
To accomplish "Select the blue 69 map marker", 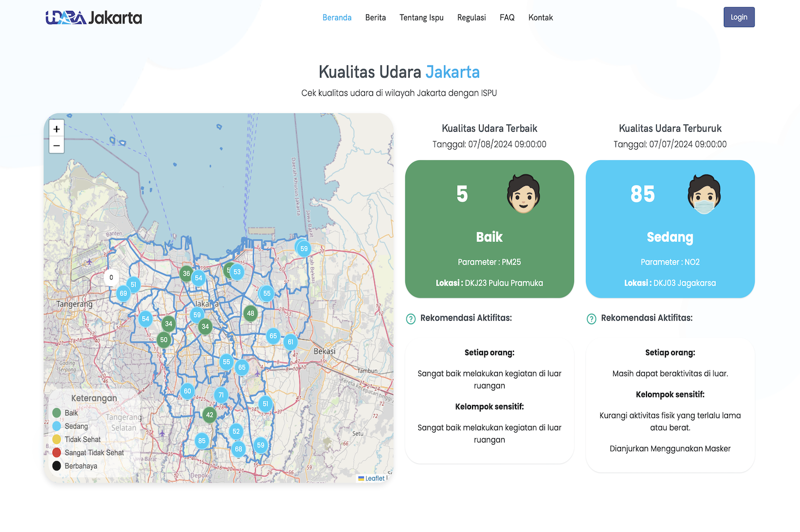I will pos(123,293).
